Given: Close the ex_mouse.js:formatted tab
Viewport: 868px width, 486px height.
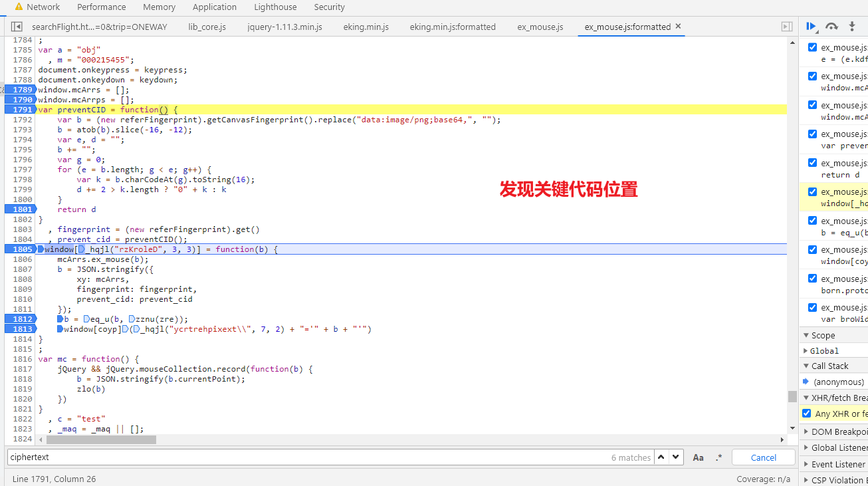Looking at the screenshot, I should [x=678, y=27].
